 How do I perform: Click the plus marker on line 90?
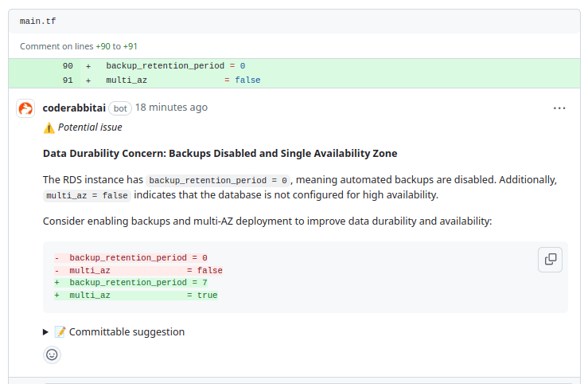88,65
